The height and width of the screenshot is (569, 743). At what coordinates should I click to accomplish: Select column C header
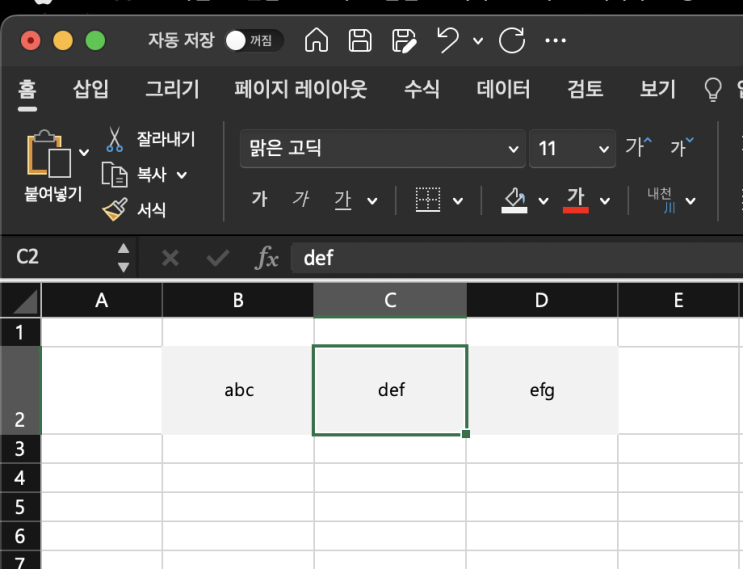tap(390, 300)
